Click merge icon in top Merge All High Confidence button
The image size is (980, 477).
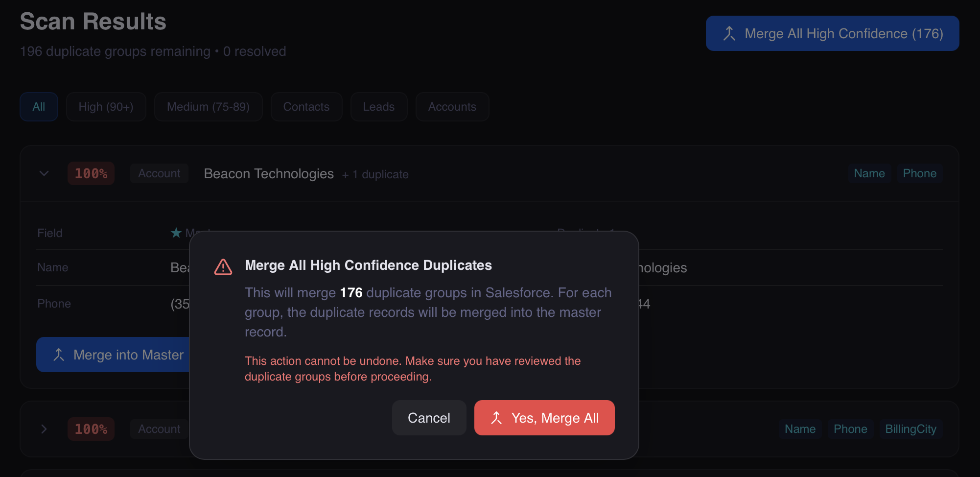point(729,33)
